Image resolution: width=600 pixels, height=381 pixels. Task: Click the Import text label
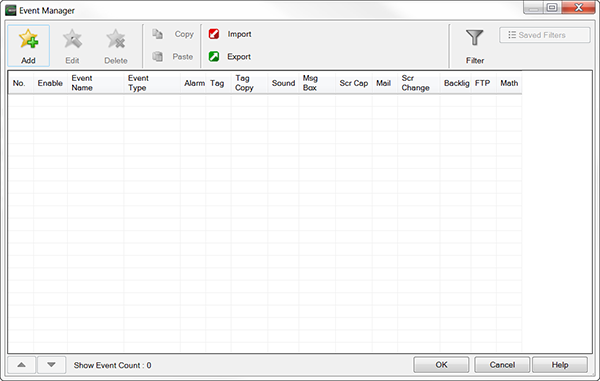[x=240, y=34]
